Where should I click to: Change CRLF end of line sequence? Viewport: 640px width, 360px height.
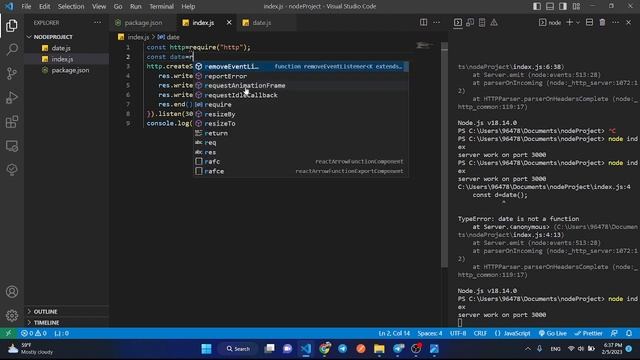480,333
